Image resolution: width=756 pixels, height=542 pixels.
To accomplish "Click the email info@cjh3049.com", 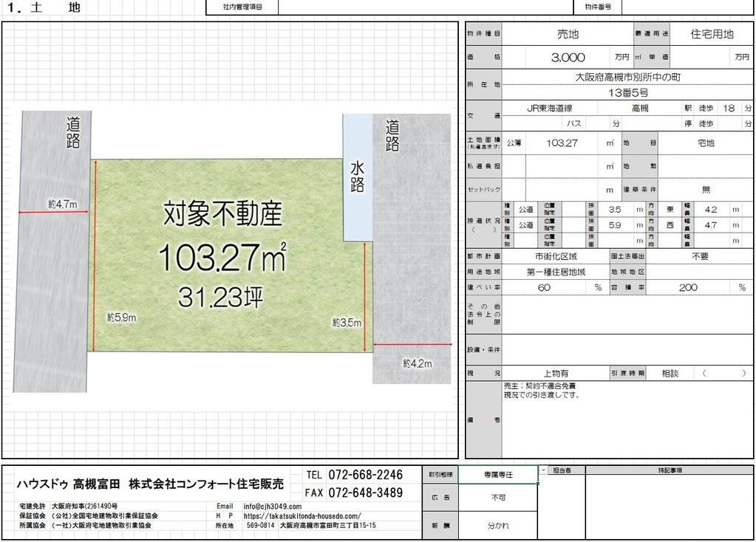I will click(273, 507).
